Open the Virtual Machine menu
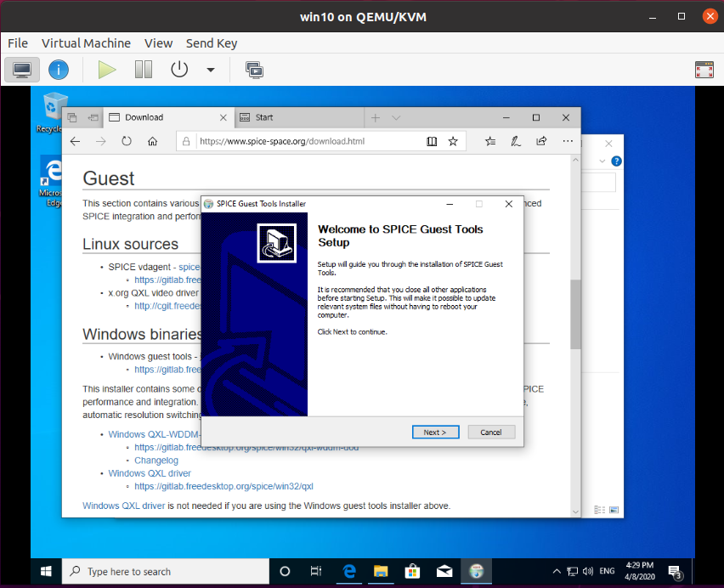The image size is (724, 588). (87, 43)
